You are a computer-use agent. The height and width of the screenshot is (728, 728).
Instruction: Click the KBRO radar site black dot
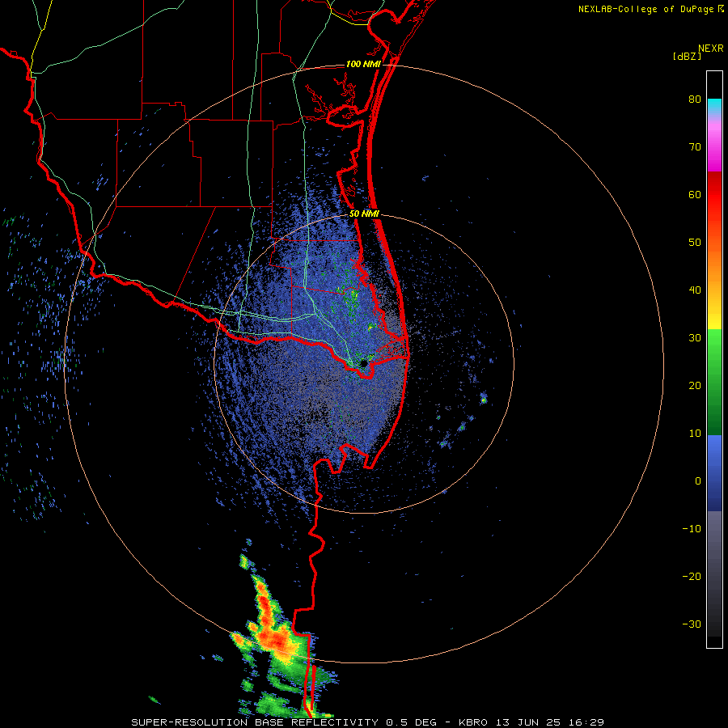point(363,363)
